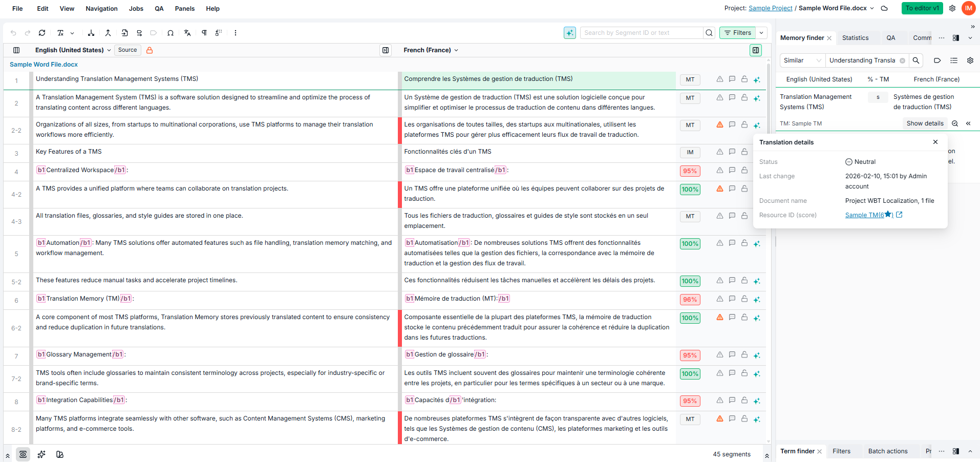This screenshot has width=980, height=462.
Task: Expand the Filters dropdown arrow
Action: point(762,33)
